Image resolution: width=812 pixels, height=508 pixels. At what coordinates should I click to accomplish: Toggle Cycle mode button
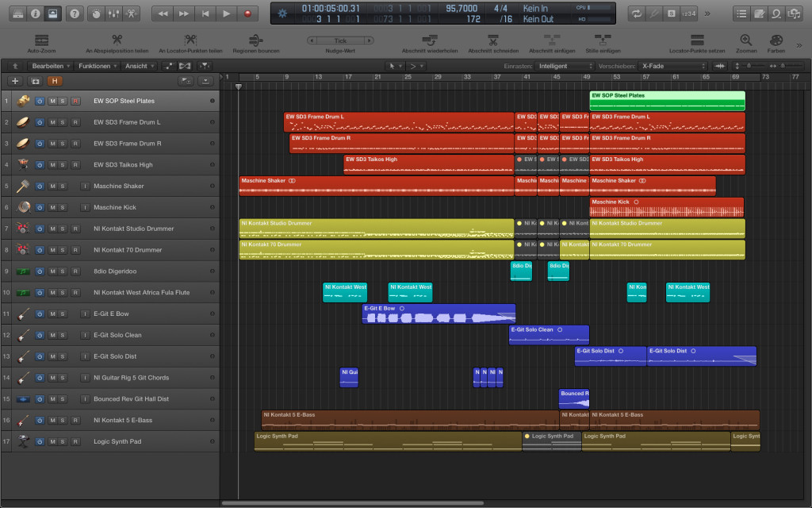pos(636,13)
